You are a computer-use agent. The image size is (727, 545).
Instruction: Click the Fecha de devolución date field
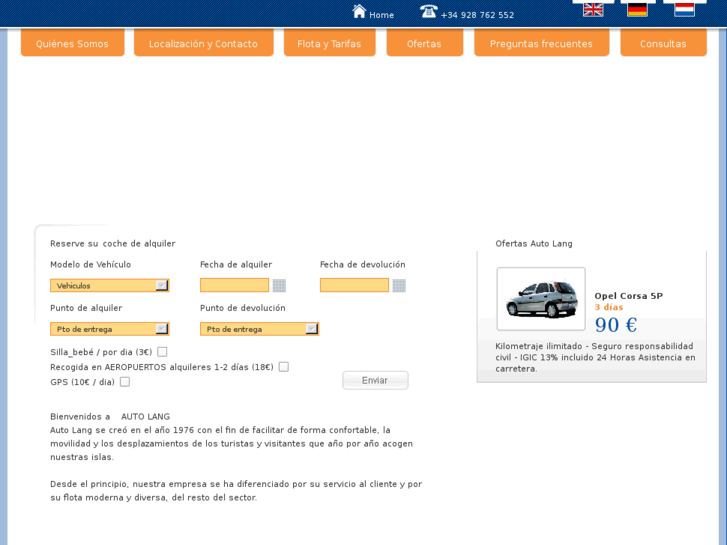[354, 285]
